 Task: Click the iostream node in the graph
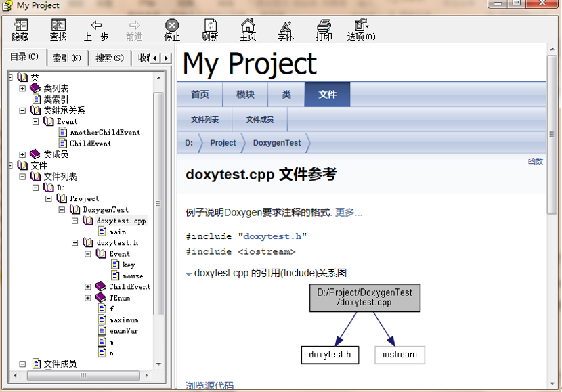tap(399, 355)
